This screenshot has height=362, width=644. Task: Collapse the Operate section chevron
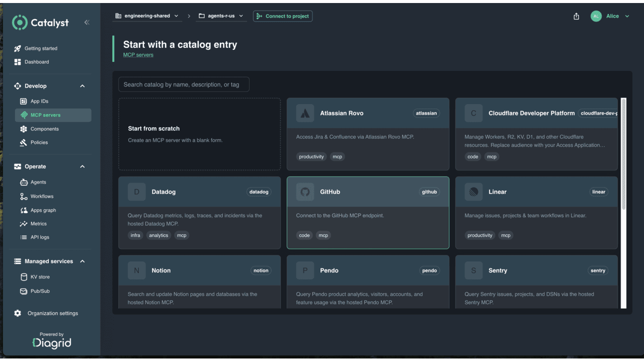pyautogui.click(x=83, y=166)
